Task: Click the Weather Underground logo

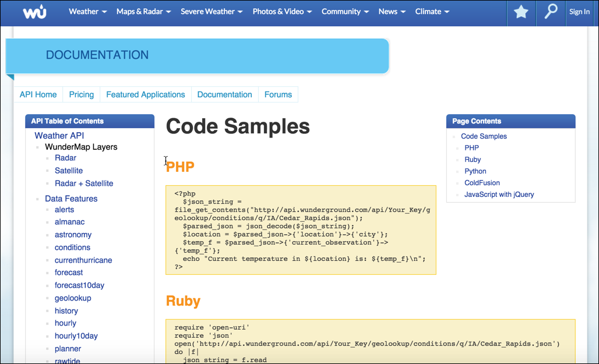Action: coord(34,11)
